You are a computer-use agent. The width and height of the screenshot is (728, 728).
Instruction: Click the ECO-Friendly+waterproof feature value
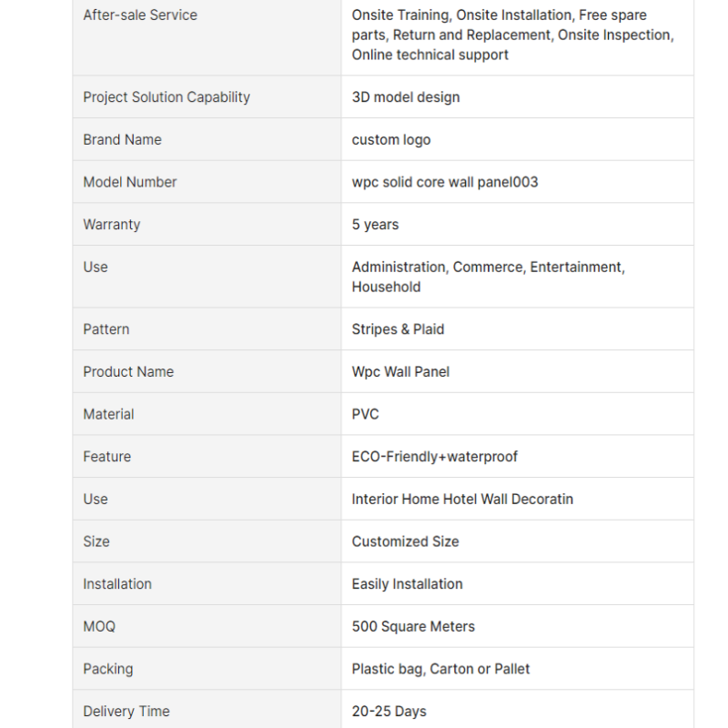coord(435,457)
